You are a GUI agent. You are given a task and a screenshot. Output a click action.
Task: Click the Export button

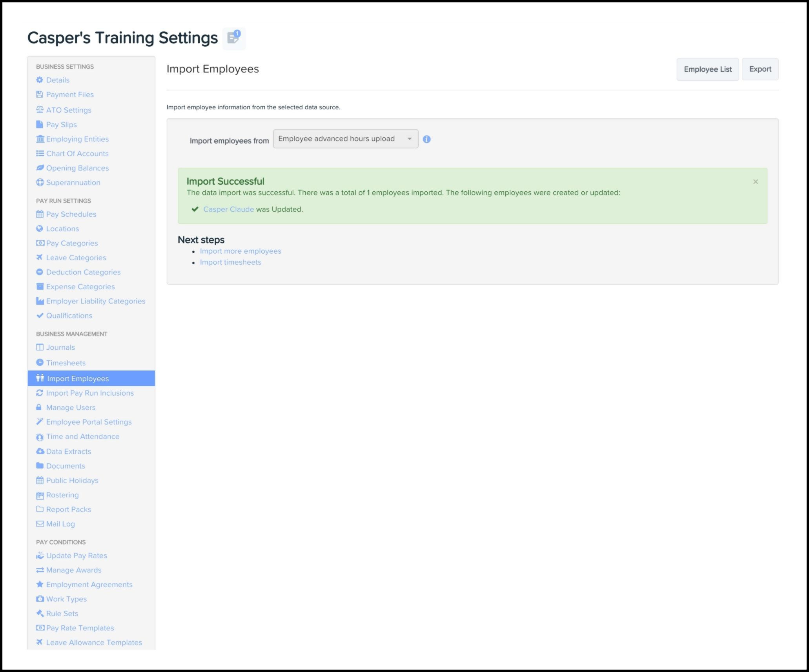click(x=760, y=69)
